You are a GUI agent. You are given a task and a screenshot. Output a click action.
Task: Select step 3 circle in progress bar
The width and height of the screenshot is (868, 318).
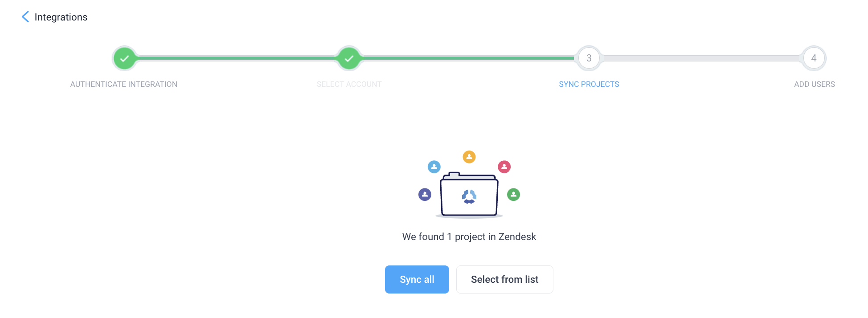point(589,58)
